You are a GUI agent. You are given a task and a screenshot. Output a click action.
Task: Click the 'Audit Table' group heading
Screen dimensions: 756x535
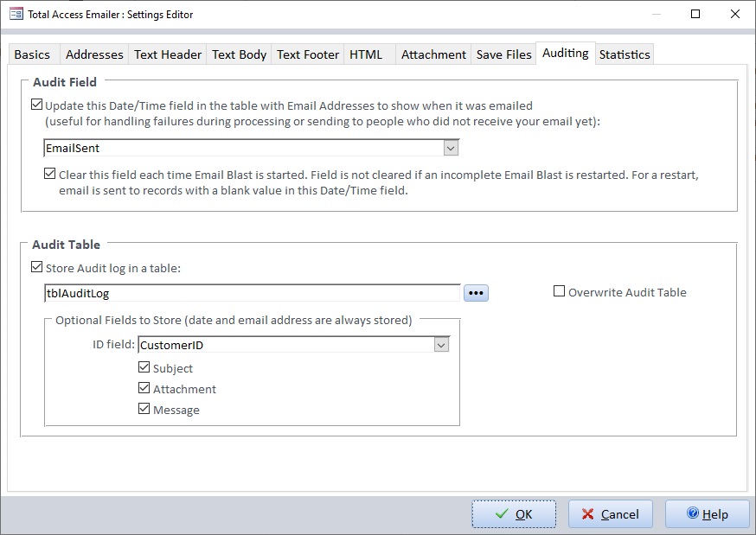click(x=66, y=245)
